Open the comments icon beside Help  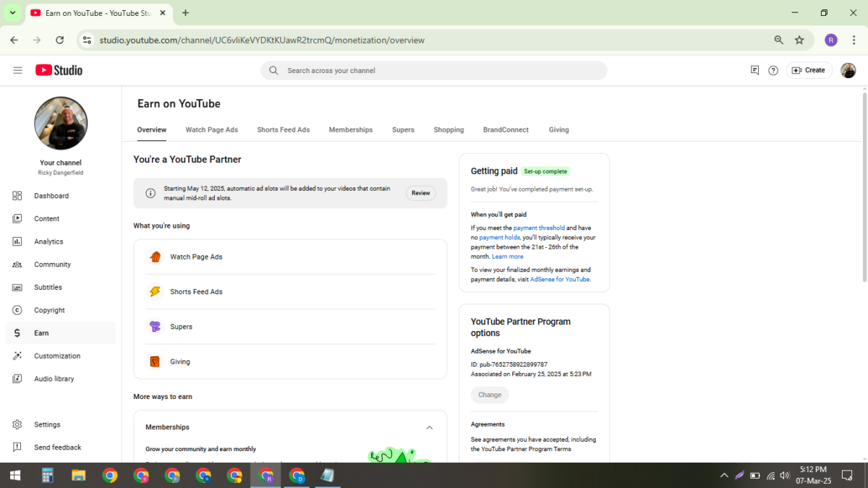tap(754, 70)
